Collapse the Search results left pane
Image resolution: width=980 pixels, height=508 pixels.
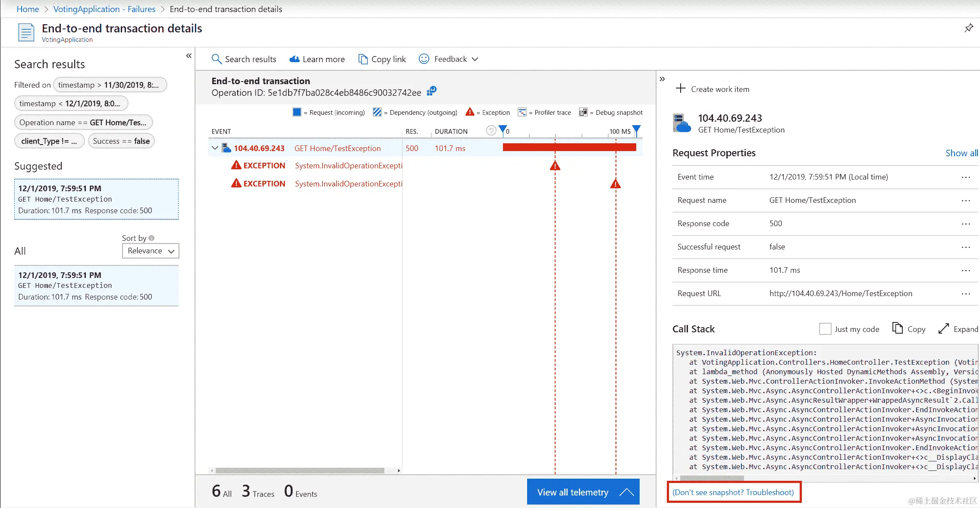point(188,56)
